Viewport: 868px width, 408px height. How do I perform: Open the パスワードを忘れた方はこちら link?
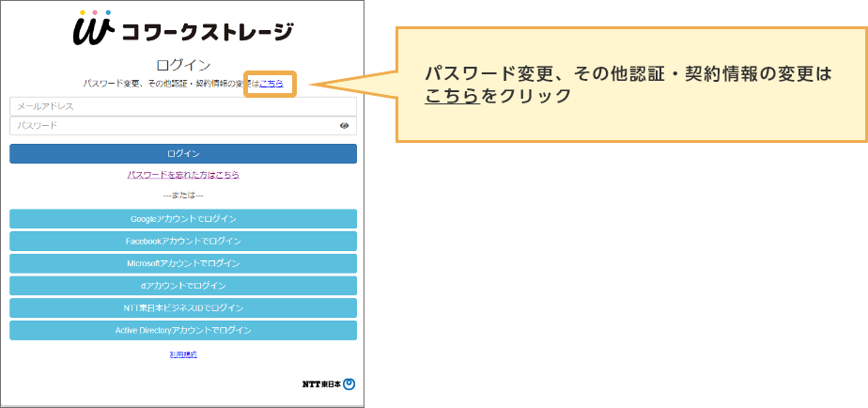(x=183, y=175)
